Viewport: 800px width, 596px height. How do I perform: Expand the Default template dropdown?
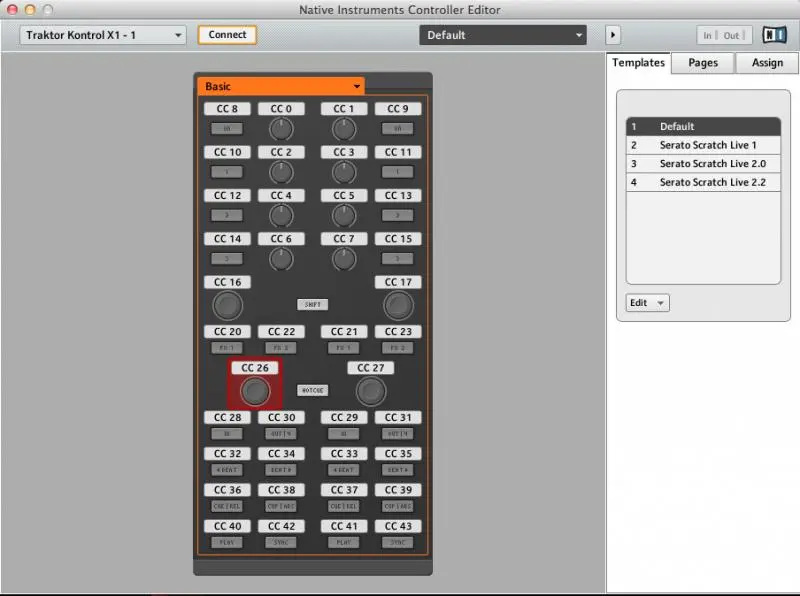[502, 35]
